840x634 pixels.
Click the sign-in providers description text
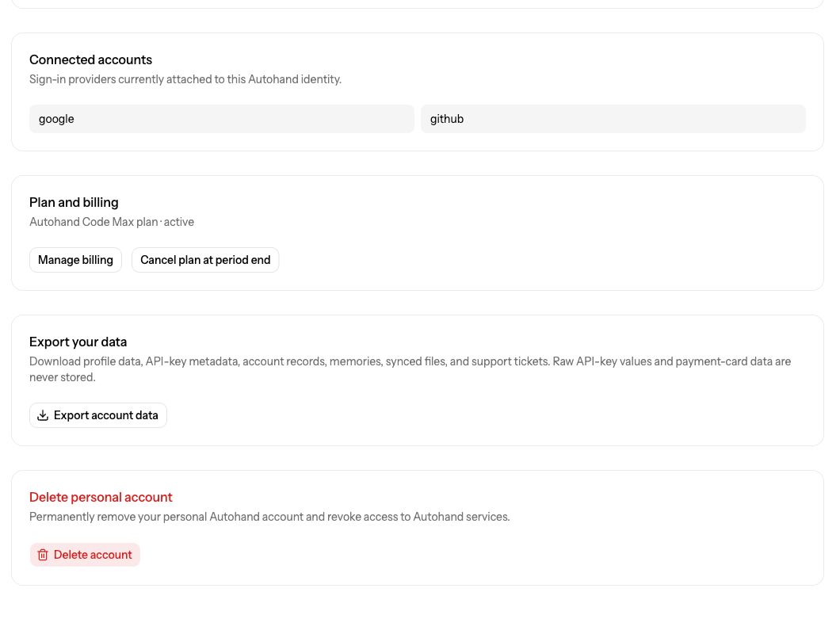pos(185,79)
